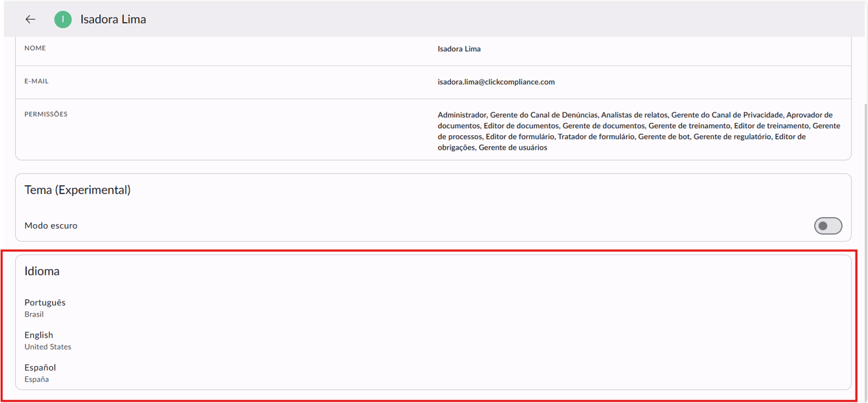Click the E-MAIL field label
Screen dimensions: 868x403
[x=36, y=81]
